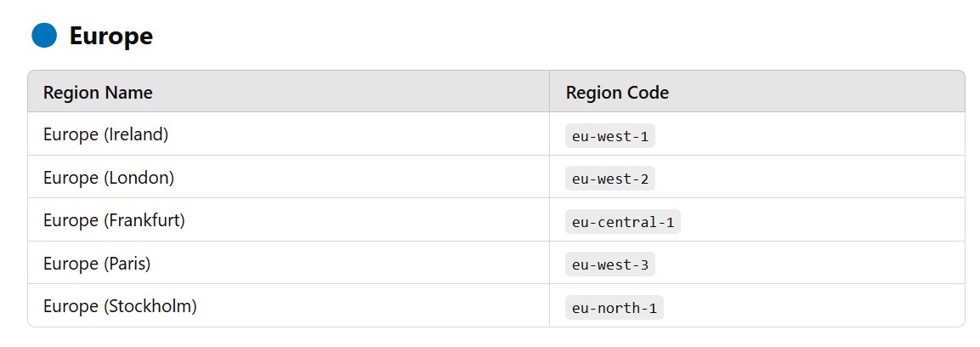Image resolution: width=980 pixels, height=347 pixels.
Task: Click the Europe section heading
Action: pos(110,36)
